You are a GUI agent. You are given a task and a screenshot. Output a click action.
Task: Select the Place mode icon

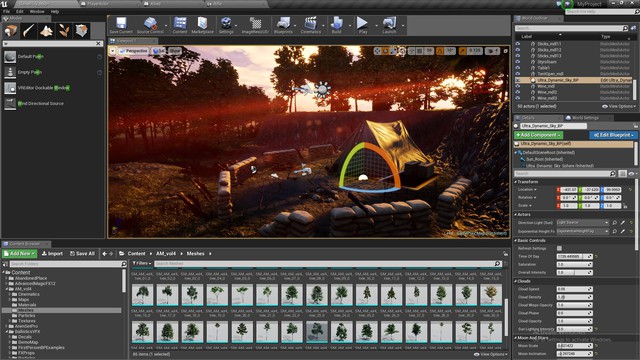click(11, 31)
